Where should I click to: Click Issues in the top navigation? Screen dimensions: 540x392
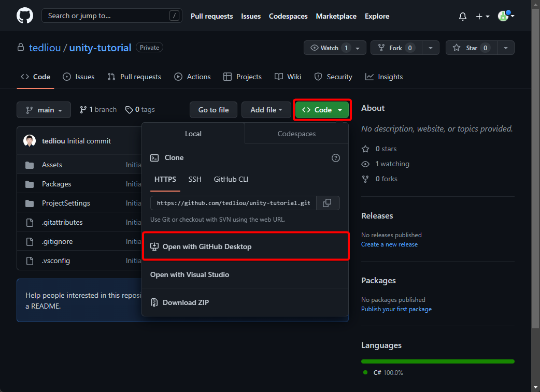click(251, 16)
